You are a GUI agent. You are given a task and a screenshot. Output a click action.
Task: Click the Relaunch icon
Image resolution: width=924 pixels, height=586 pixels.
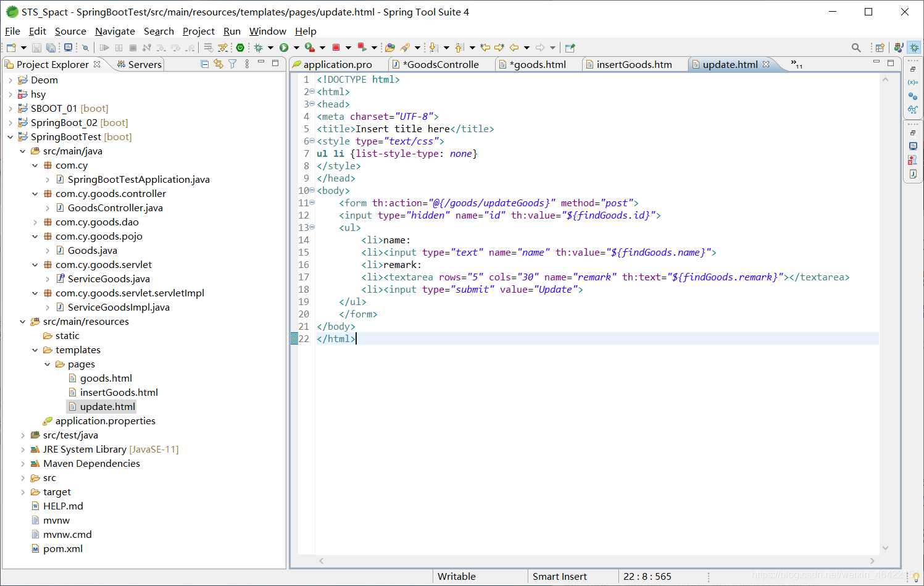362,48
